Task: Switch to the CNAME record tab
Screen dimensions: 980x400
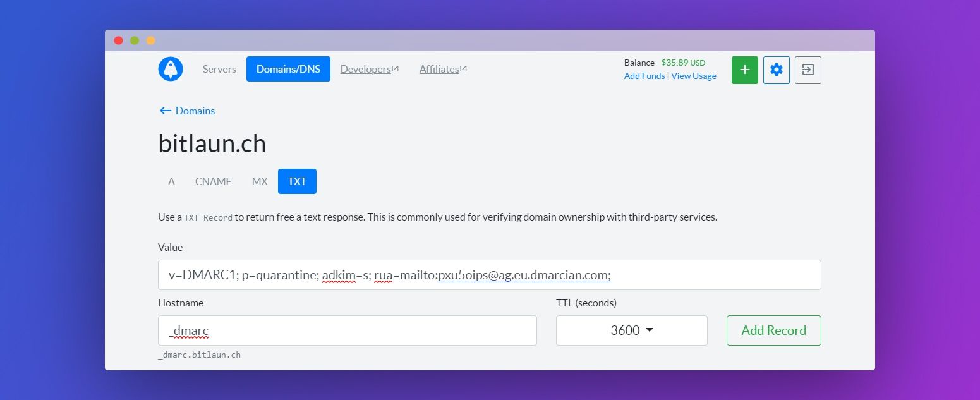Action: (x=214, y=181)
